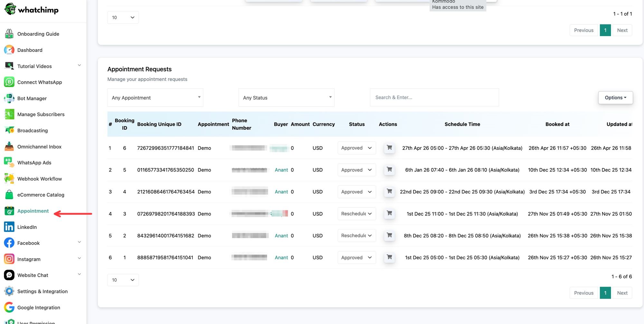Open the Onboarding Guide icon
The width and height of the screenshot is (644, 324).
click(9, 34)
